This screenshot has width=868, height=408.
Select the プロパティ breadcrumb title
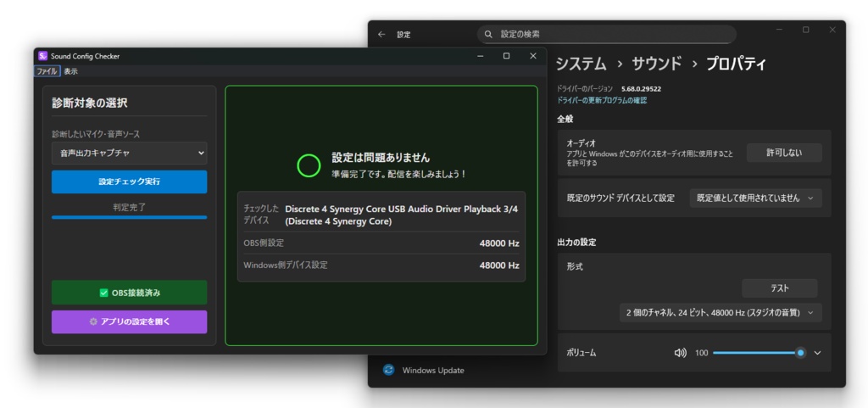(736, 64)
